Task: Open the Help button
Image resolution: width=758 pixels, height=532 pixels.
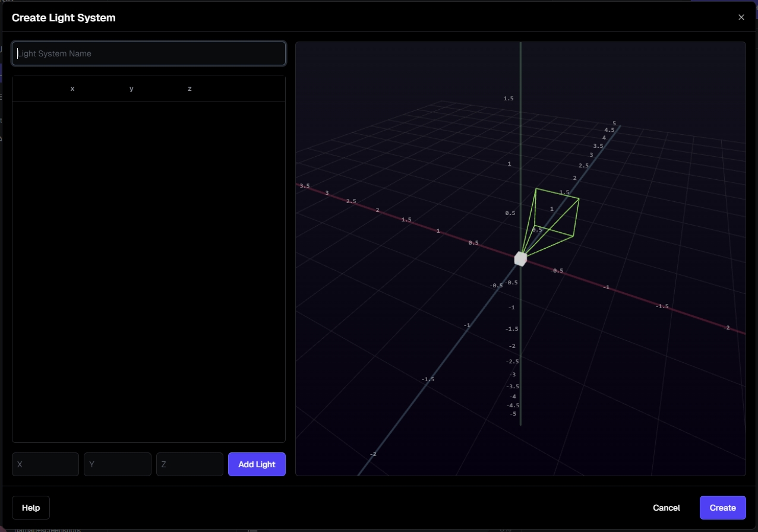Action: coord(31,508)
